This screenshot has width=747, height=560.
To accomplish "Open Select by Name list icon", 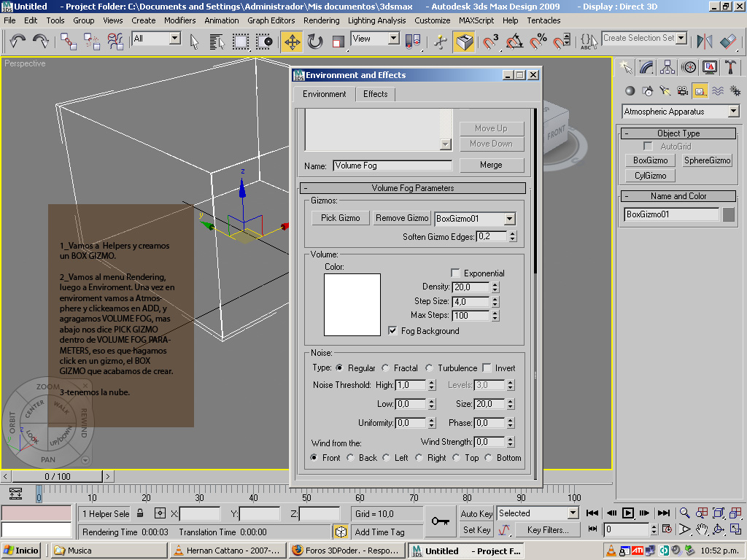I will tap(217, 42).
